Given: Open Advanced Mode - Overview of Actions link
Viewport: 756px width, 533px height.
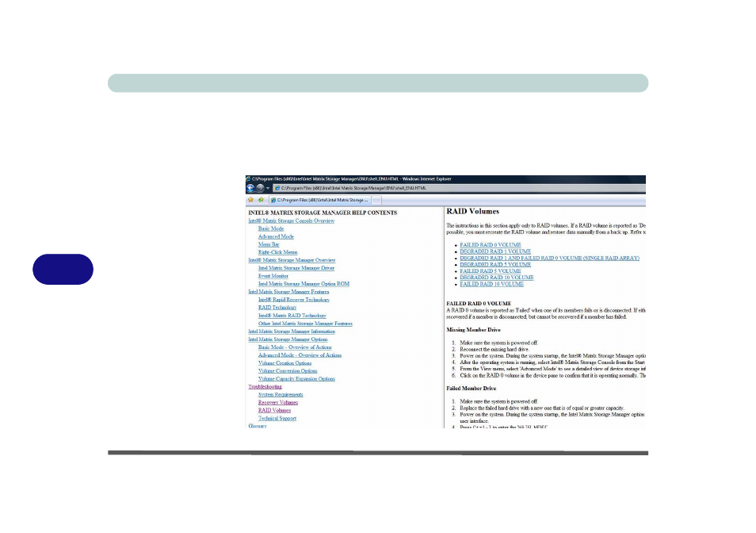Looking at the screenshot, I should (300, 355).
